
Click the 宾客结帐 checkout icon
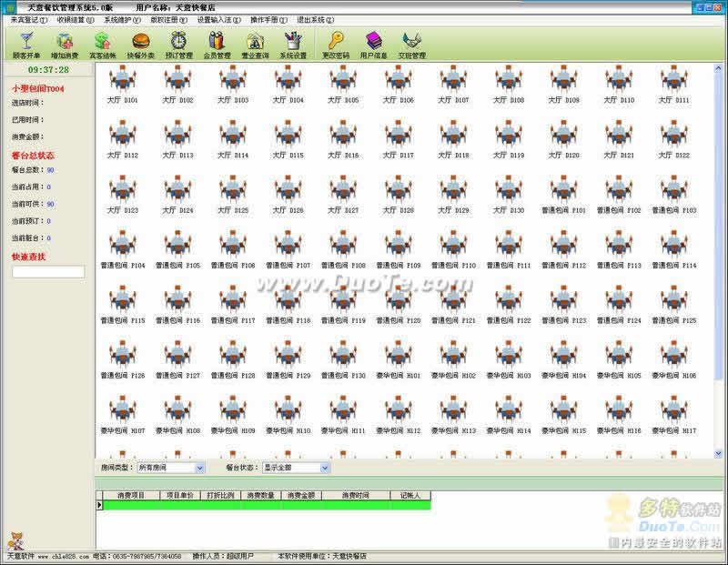pyautogui.click(x=103, y=42)
